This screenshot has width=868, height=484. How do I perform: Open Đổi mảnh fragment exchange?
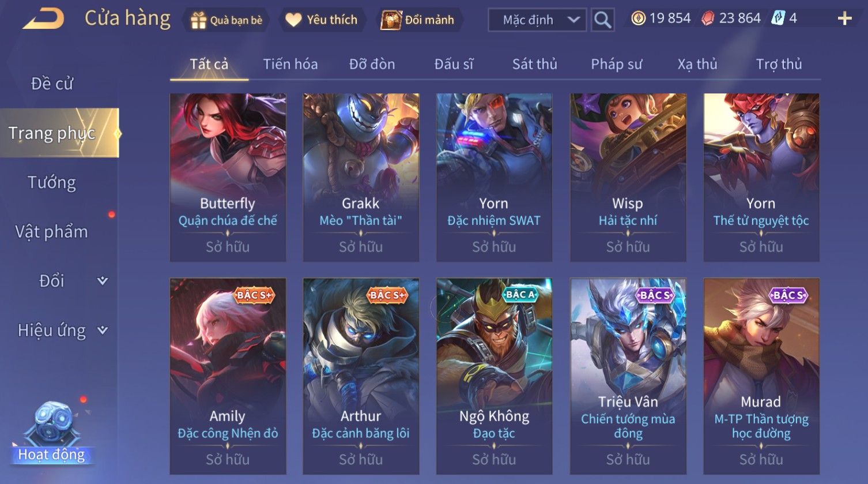point(418,20)
